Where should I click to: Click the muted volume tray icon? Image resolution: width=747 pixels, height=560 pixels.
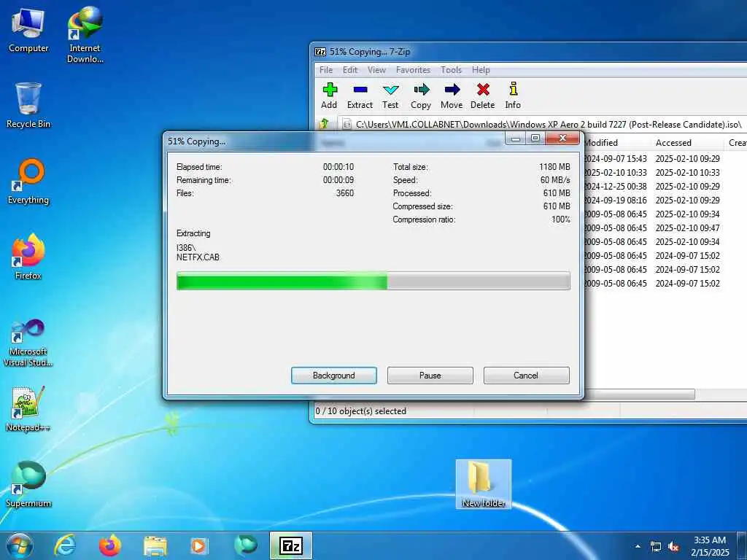tap(673, 547)
